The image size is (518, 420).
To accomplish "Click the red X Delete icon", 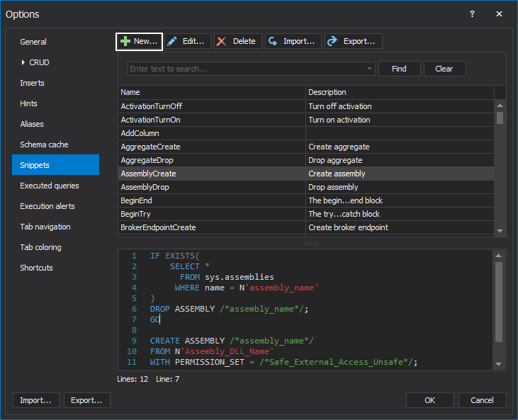I will pyautogui.click(x=223, y=42).
